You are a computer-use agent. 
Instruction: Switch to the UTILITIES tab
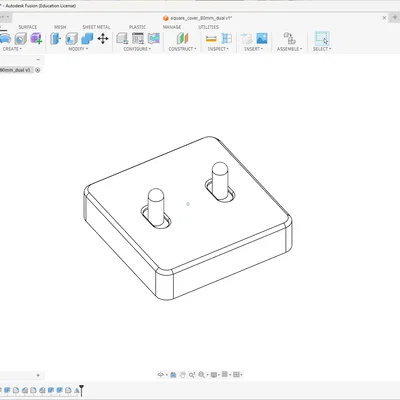[209, 27]
